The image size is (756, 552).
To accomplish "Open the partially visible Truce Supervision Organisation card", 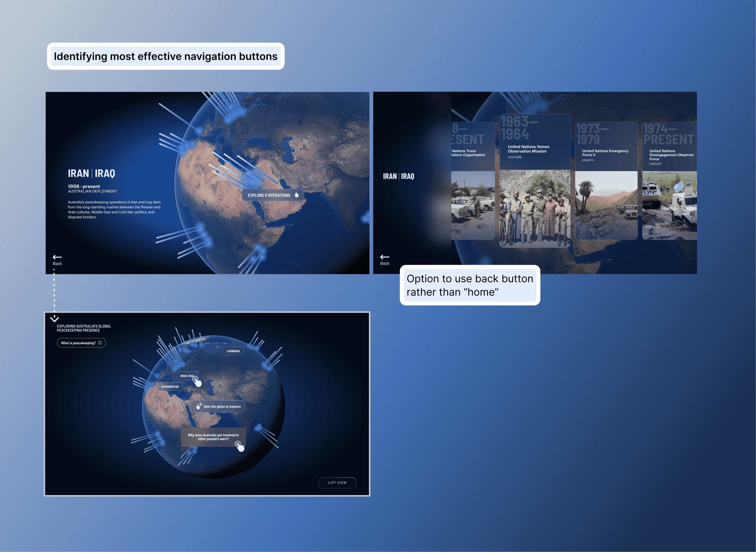I will tap(472, 180).
